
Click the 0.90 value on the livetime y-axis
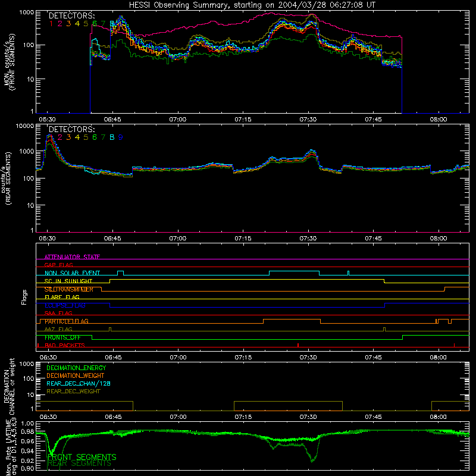(x=27, y=468)
